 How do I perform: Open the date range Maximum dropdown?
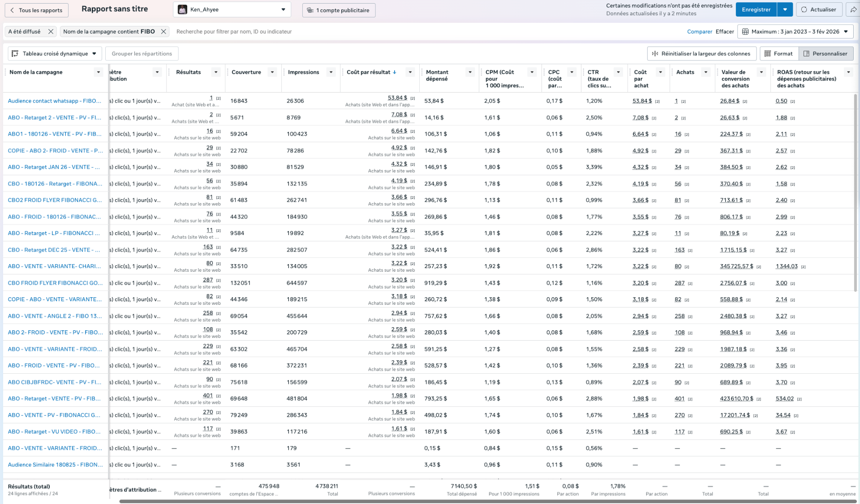[795, 31]
